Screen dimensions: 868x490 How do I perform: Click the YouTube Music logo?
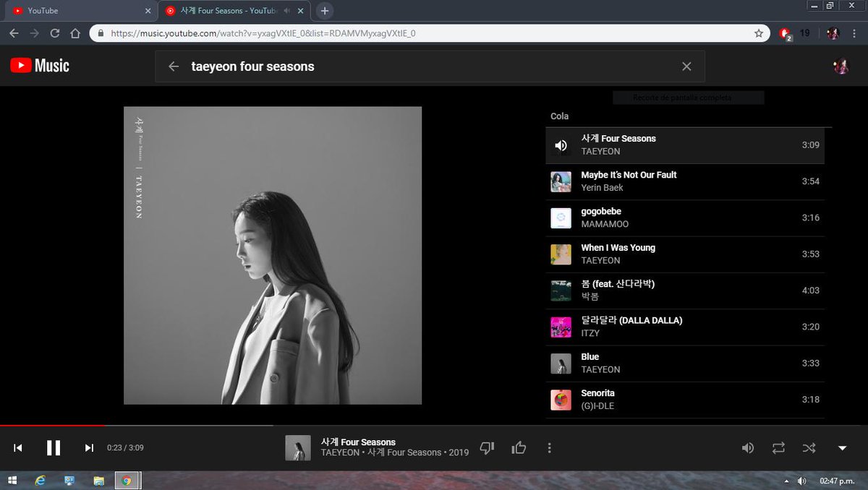pos(40,66)
